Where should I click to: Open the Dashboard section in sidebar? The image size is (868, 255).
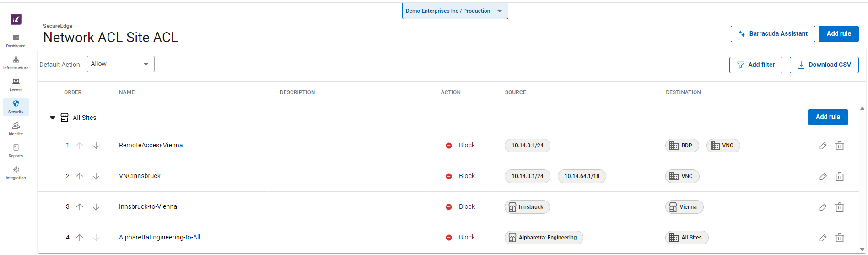tap(16, 40)
